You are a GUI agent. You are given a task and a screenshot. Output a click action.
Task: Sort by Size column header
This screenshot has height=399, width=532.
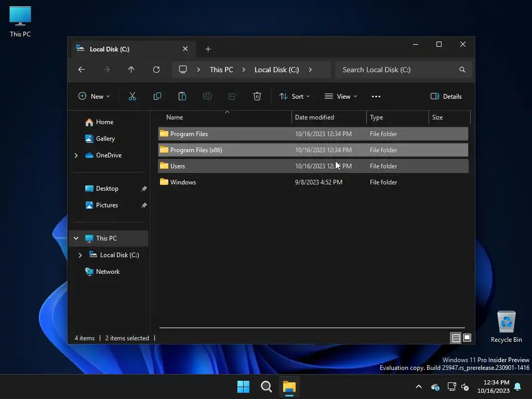click(449, 117)
